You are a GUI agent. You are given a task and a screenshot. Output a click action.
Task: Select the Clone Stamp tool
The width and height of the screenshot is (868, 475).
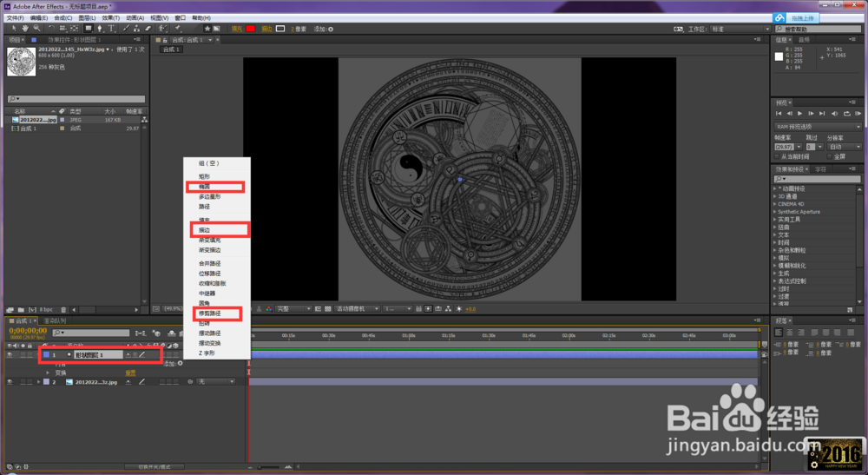pyautogui.click(x=137, y=29)
